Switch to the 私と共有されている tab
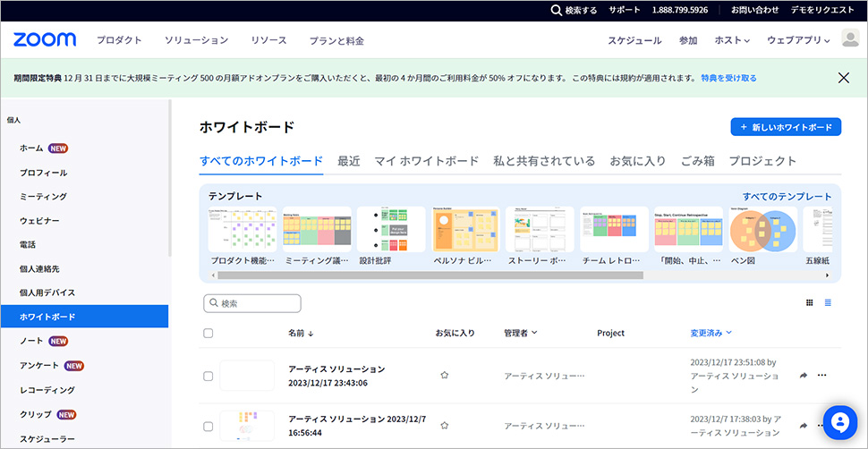868x449 pixels. coord(544,161)
